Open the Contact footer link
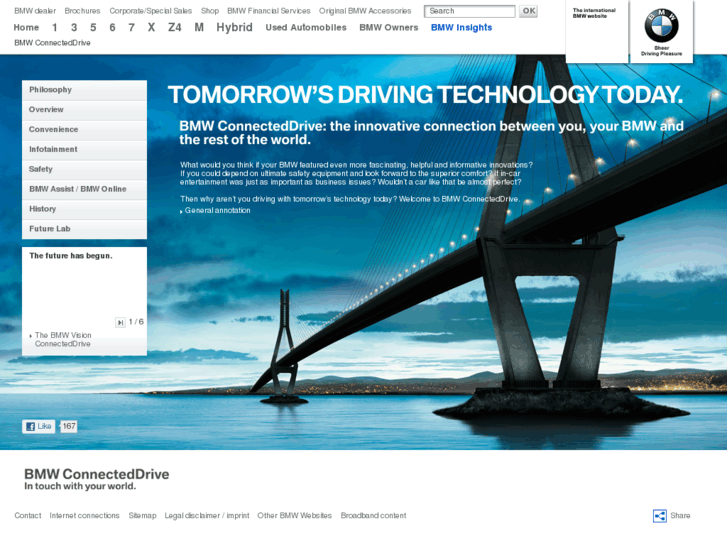This screenshot has width=727, height=545. click(x=28, y=516)
